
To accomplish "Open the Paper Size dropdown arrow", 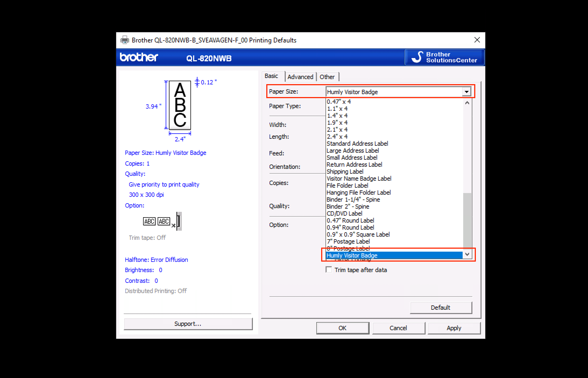I will [467, 92].
